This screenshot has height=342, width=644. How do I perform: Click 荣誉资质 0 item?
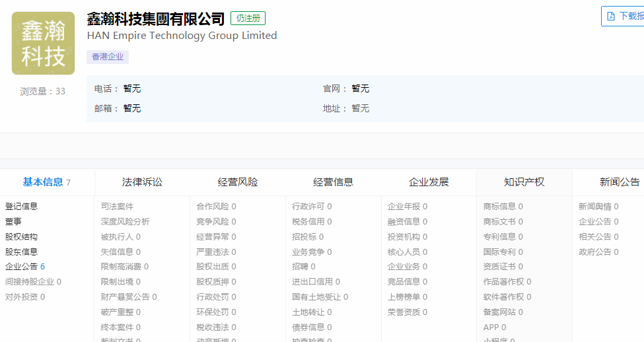click(x=408, y=312)
